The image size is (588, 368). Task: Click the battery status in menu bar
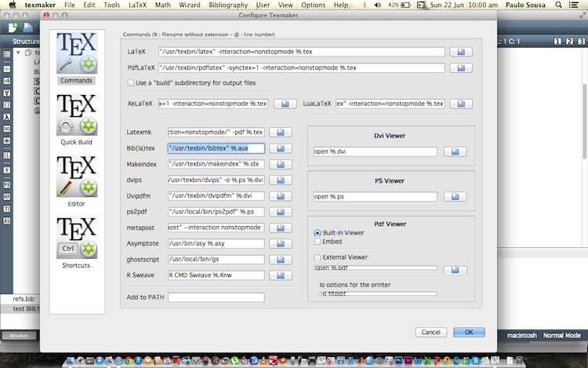point(399,5)
